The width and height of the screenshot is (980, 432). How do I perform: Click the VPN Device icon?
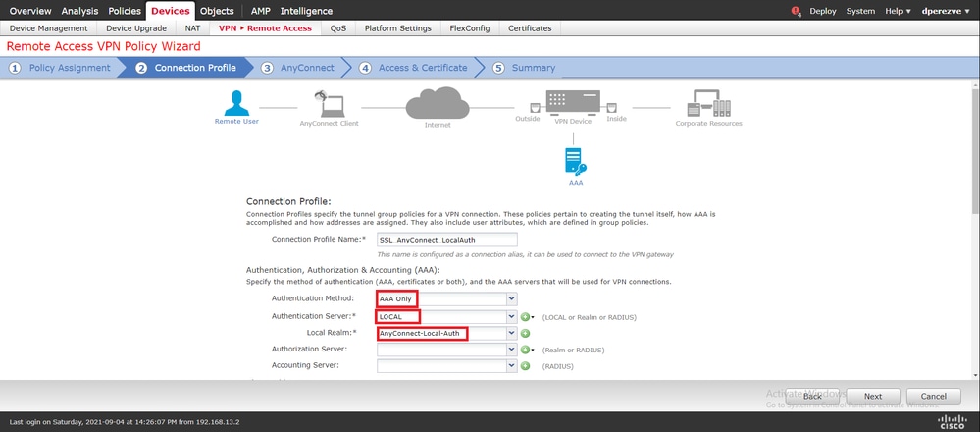point(573,102)
